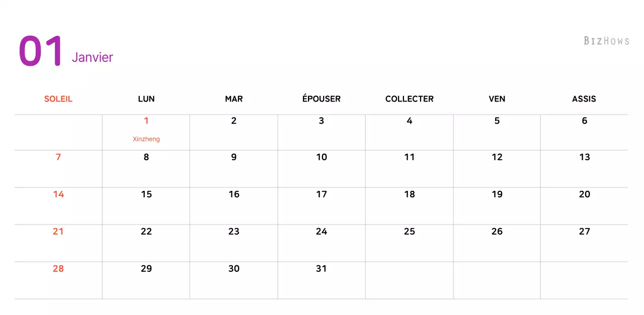Click the ÉPOUSER column header
The image size is (644, 315).
(x=321, y=99)
